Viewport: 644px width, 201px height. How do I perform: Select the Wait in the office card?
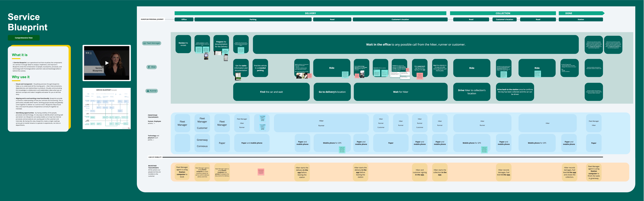[416, 44]
